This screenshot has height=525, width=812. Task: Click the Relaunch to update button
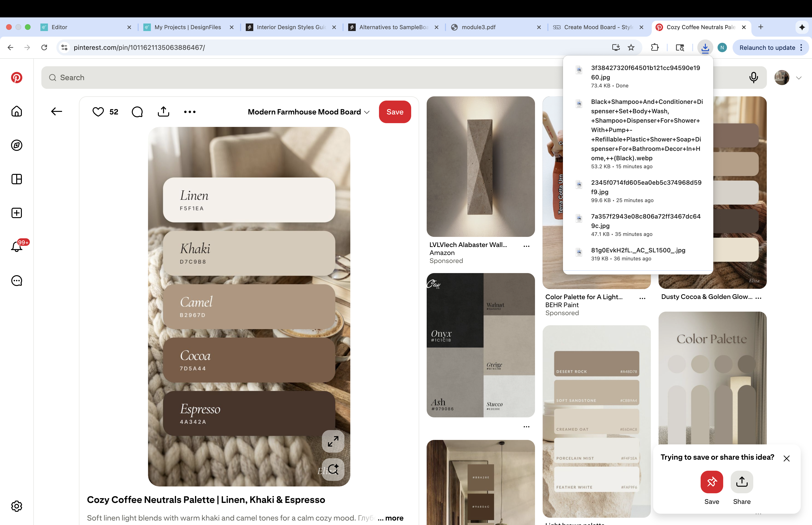pos(767,48)
